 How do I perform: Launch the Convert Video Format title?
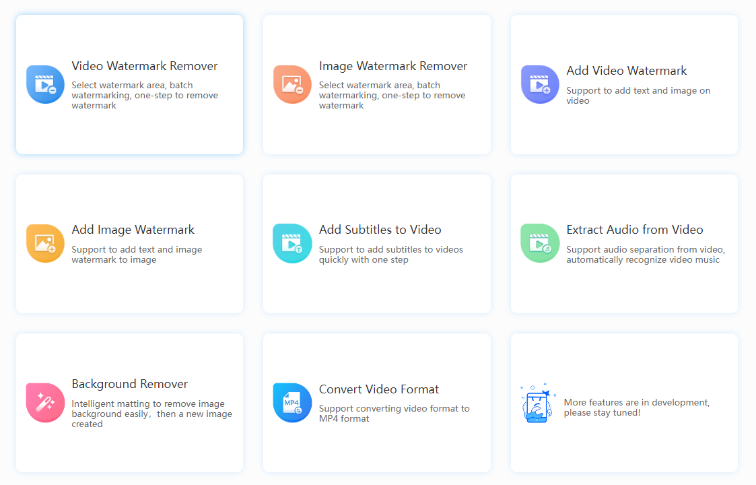[379, 389]
